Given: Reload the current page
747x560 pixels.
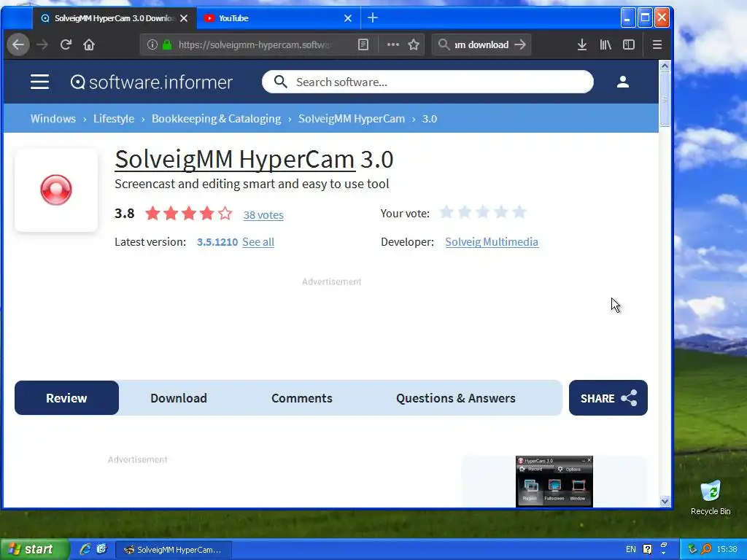Looking at the screenshot, I should pos(66,44).
